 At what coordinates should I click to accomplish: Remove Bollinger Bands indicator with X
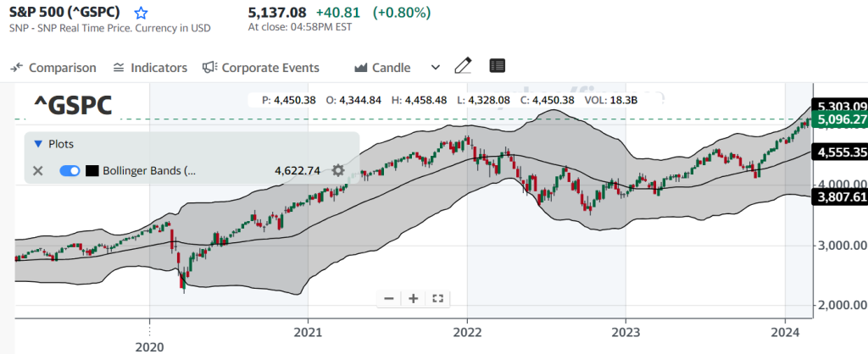pos(37,170)
